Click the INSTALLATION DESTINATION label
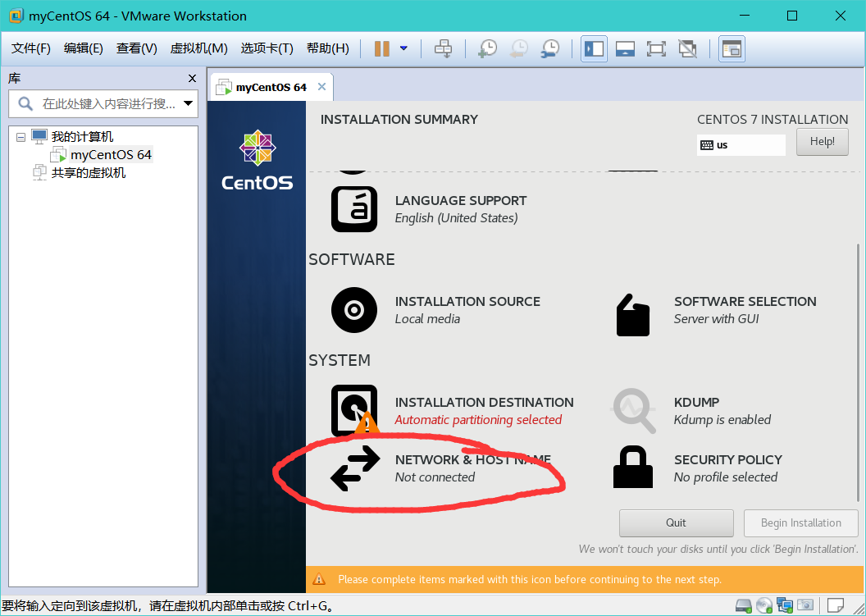The width and height of the screenshot is (866, 616). click(x=485, y=402)
